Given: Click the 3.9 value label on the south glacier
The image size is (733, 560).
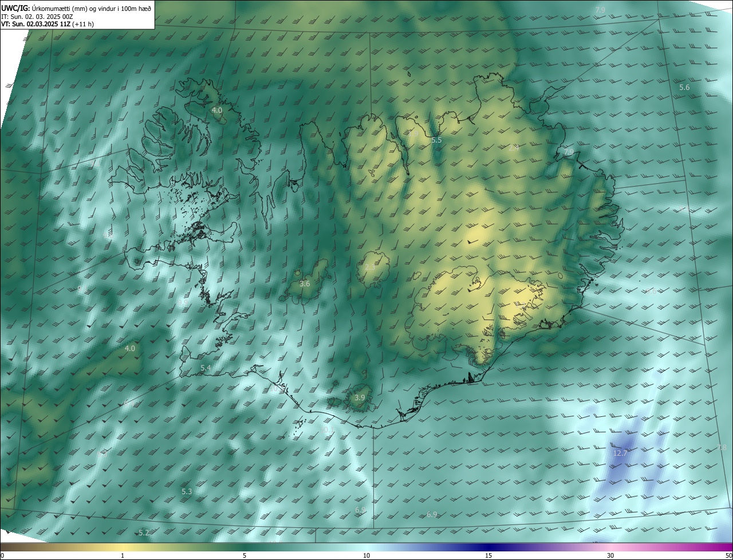Looking at the screenshot, I should point(360,397).
